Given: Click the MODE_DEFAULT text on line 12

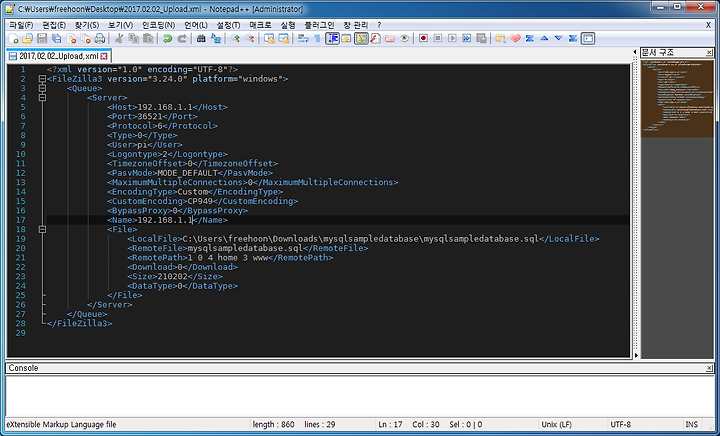Looking at the screenshot, I should coord(187,173).
